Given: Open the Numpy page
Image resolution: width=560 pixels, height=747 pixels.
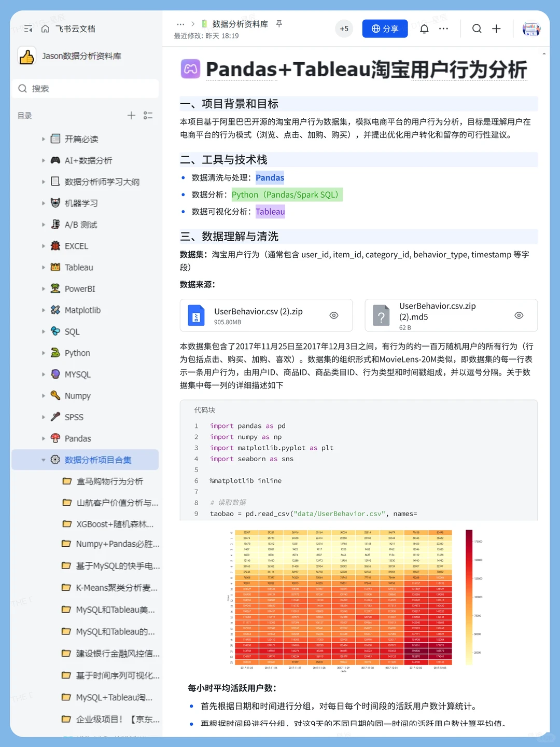Looking at the screenshot, I should tap(77, 396).
